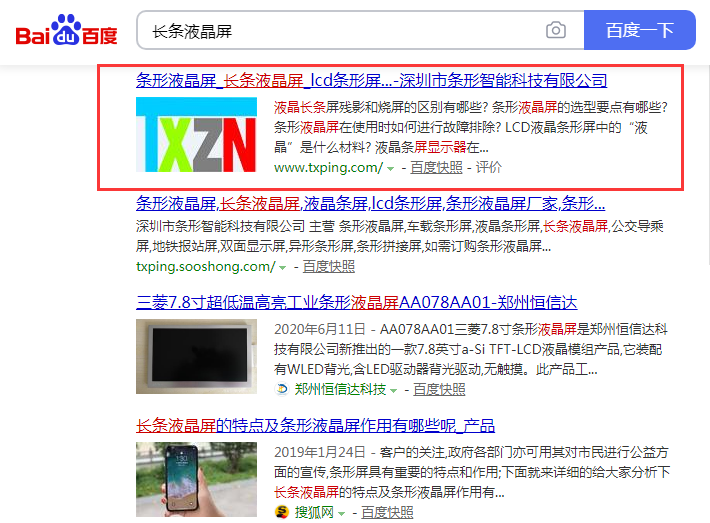710x523 pixels.
Task: Open 百度快照 next to www.txping.com/
Action: tap(436, 167)
